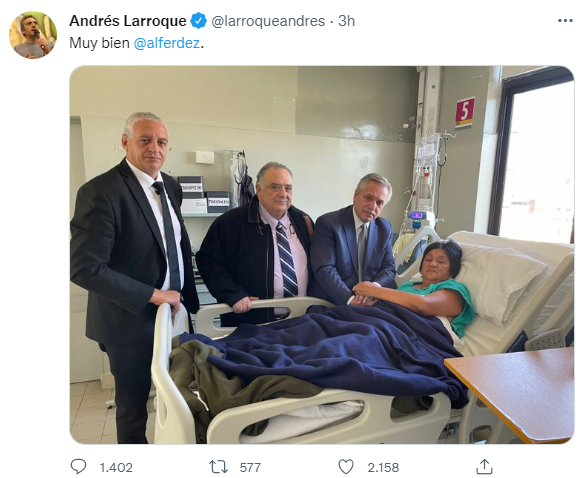Click the 2.158 likes count
Screen dimensions: 584x478
click(383, 467)
